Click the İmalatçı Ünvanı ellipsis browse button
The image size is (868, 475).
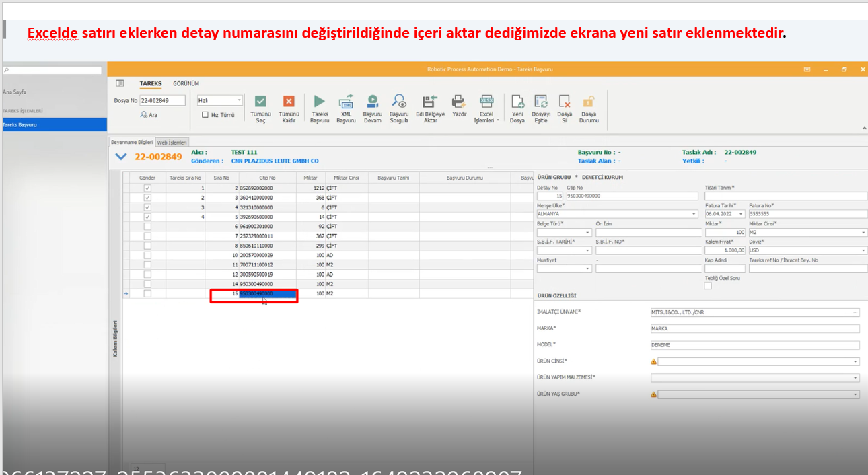coord(855,312)
